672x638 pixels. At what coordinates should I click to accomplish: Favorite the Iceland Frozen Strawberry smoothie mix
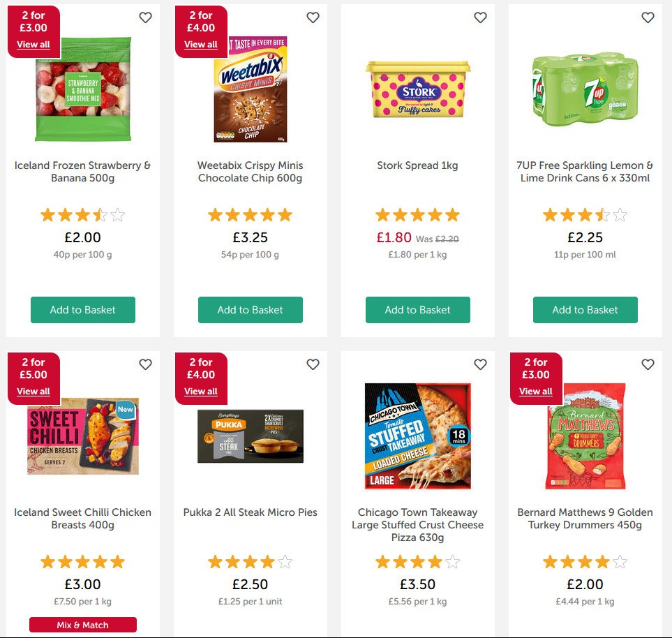(145, 17)
